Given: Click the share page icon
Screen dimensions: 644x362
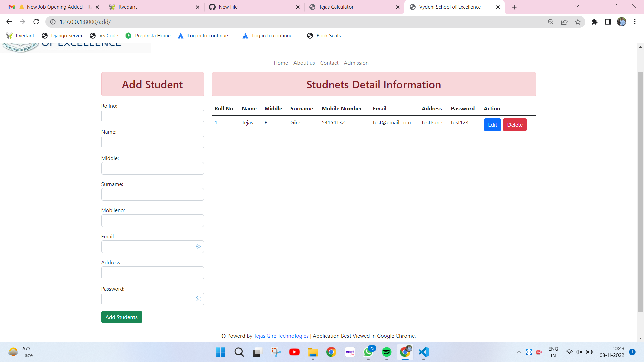Looking at the screenshot, I should pos(564,22).
